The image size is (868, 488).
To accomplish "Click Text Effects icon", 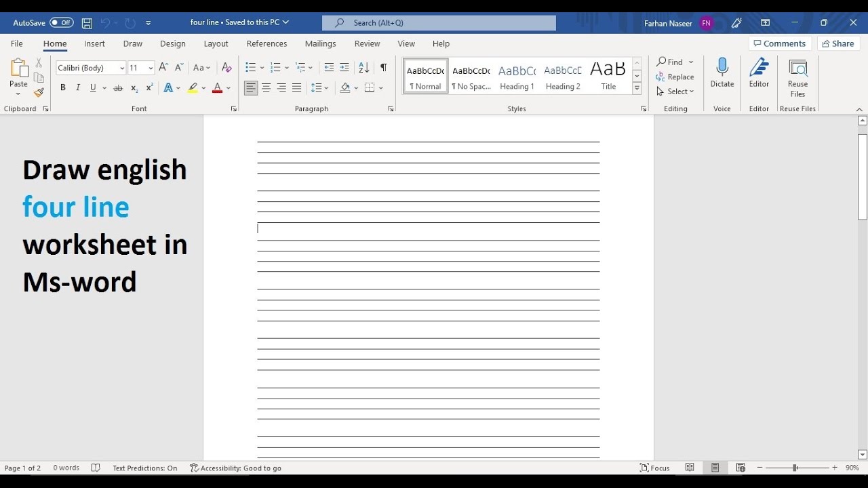I will [x=168, y=88].
